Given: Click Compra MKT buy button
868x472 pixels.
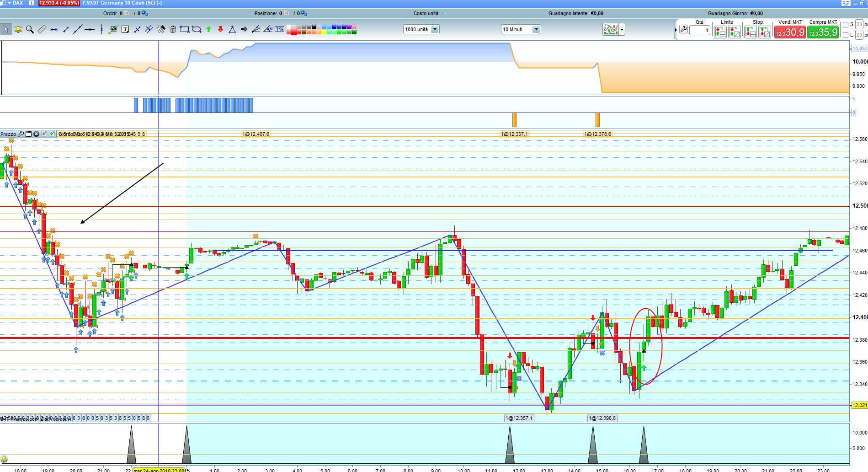Looking at the screenshot, I should [823, 32].
